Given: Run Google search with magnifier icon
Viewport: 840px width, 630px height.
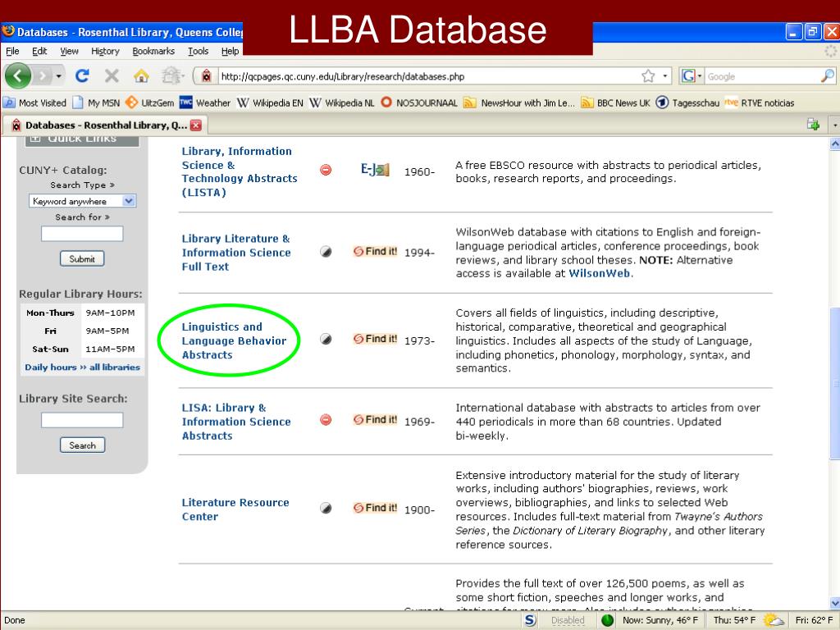Looking at the screenshot, I should (x=827, y=76).
